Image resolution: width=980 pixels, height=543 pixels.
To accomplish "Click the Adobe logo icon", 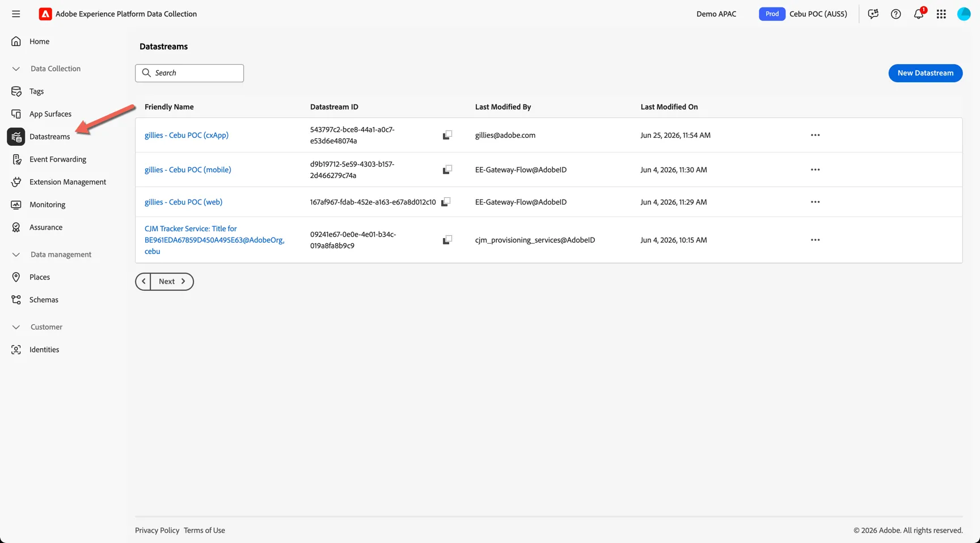I will point(45,14).
